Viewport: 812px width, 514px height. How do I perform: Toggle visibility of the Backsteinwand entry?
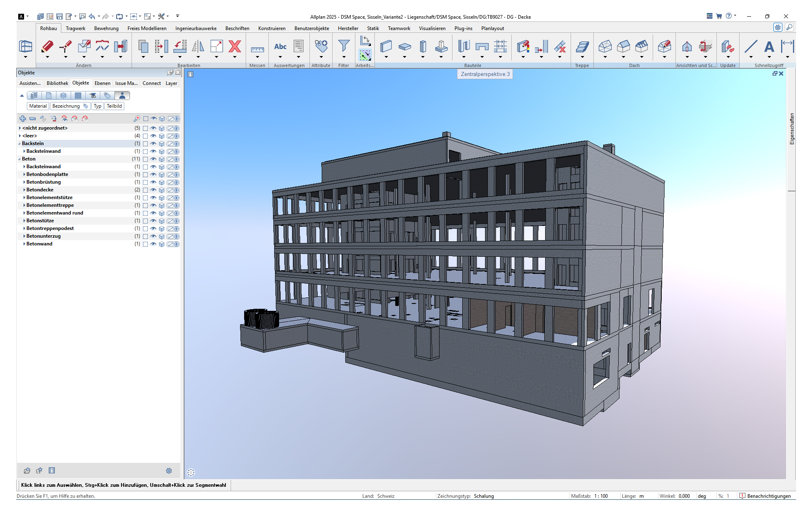coord(152,151)
